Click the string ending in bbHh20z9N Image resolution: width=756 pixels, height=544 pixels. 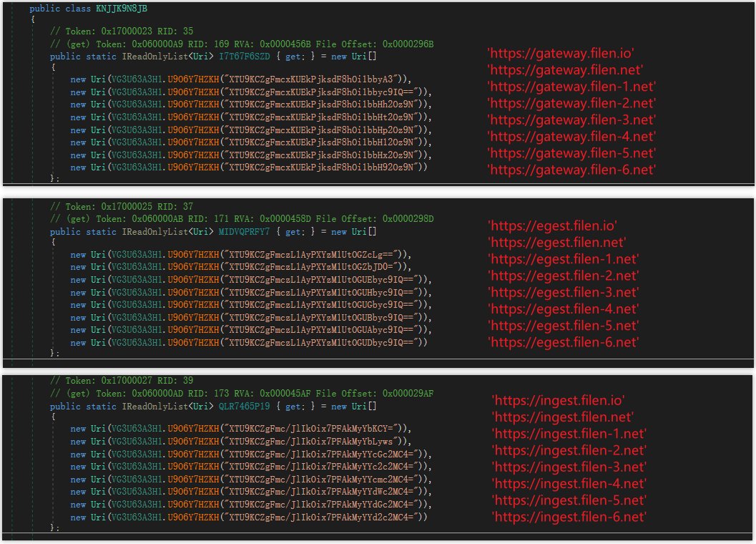321,105
